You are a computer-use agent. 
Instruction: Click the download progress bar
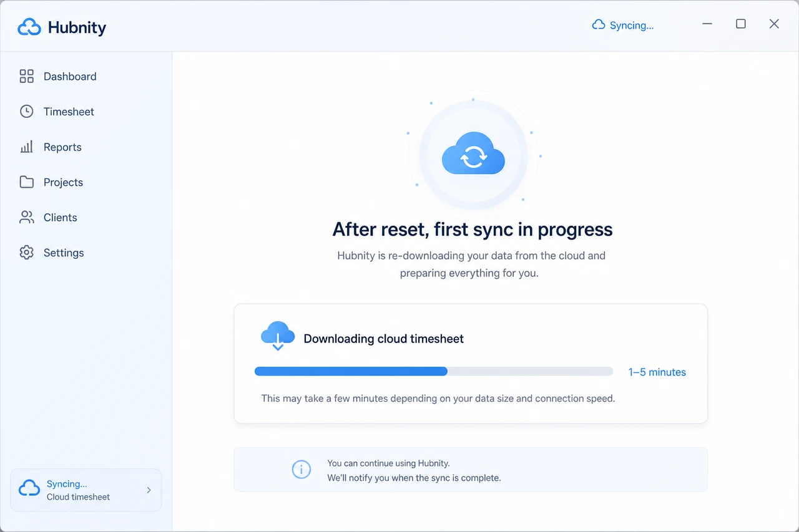pos(434,372)
